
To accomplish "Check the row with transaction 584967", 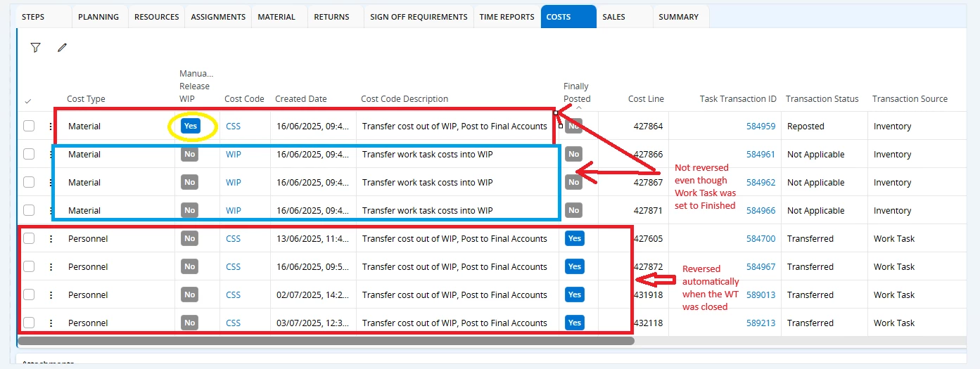I will pos(29,267).
